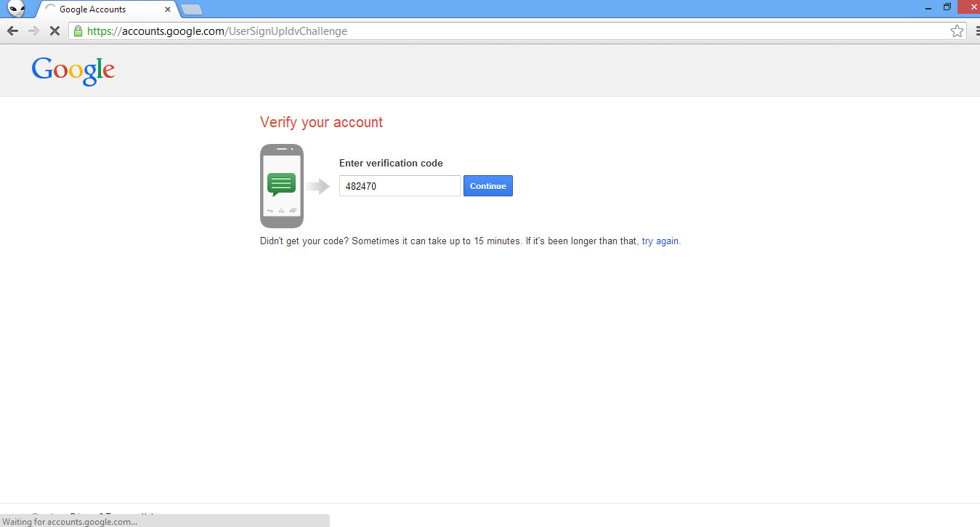The height and width of the screenshot is (527, 980).
Task: Click the browser back arrow
Action: coord(12,31)
